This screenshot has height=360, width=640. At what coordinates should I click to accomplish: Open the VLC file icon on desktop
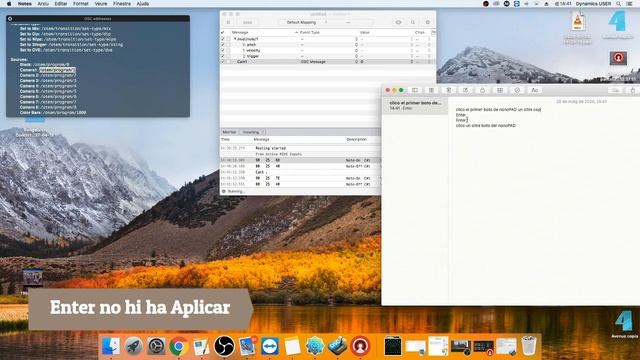point(577,21)
